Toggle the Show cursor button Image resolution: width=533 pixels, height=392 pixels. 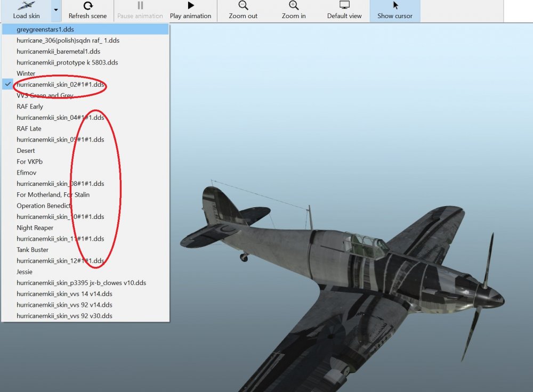pyautogui.click(x=395, y=11)
